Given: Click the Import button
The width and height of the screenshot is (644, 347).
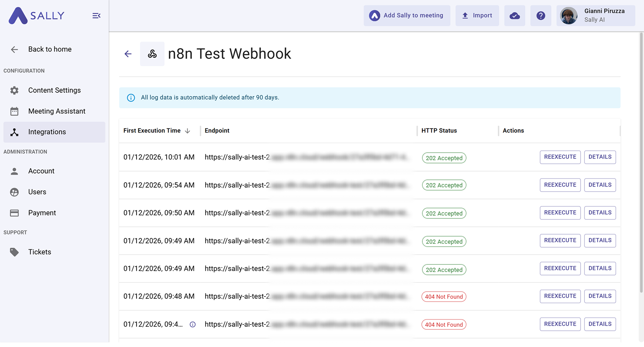Looking at the screenshot, I should (x=477, y=16).
